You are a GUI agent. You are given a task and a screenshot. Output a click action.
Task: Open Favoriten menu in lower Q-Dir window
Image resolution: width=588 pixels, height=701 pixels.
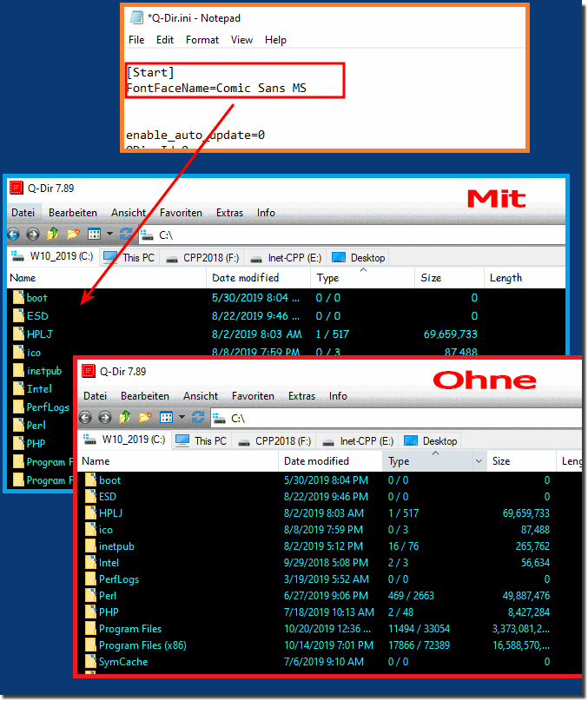[253, 396]
